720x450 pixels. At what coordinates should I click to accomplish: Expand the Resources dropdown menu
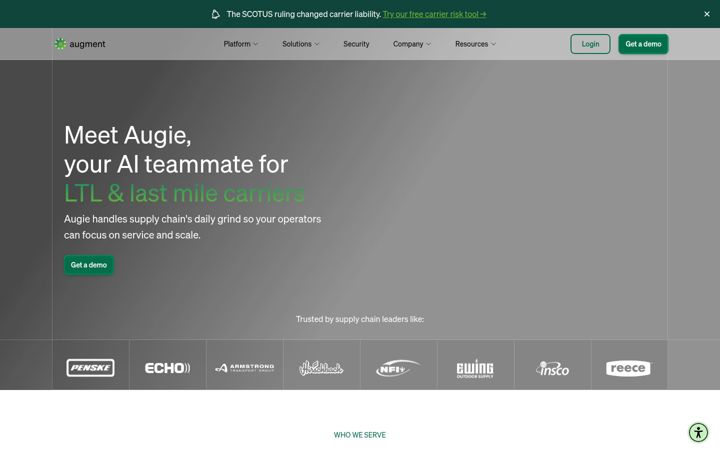click(x=475, y=44)
